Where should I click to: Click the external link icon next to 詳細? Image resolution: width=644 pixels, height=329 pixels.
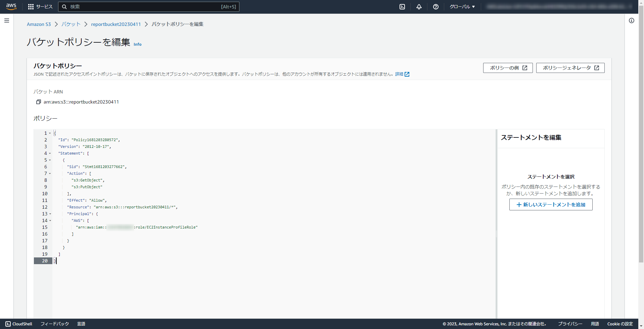407,74
